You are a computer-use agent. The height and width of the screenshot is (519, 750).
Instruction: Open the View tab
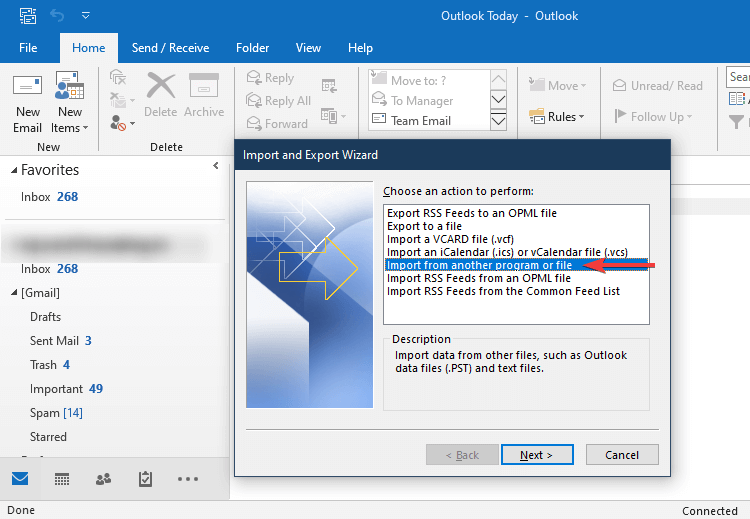pyautogui.click(x=308, y=48)
